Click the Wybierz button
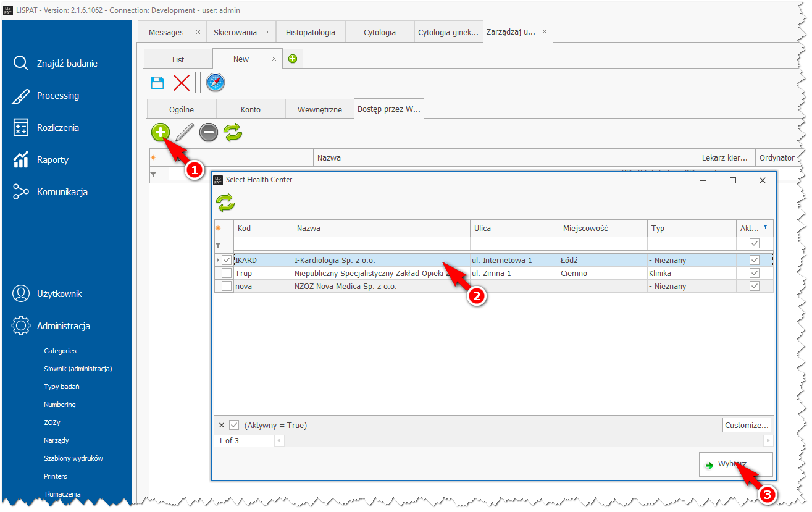This screenshot has width=812, height=512. coord(735,464)
